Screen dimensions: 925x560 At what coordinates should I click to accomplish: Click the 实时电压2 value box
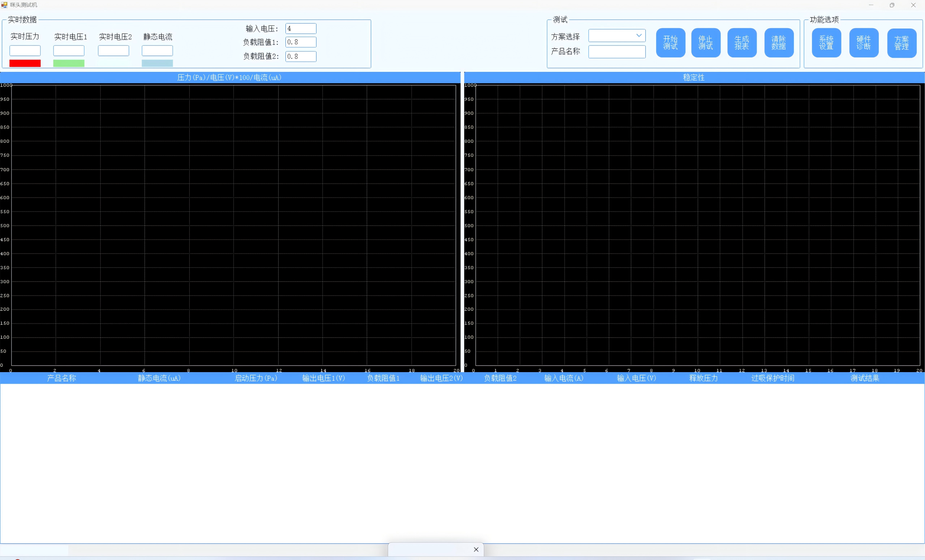pyautogui.click(x=113, y=51)
